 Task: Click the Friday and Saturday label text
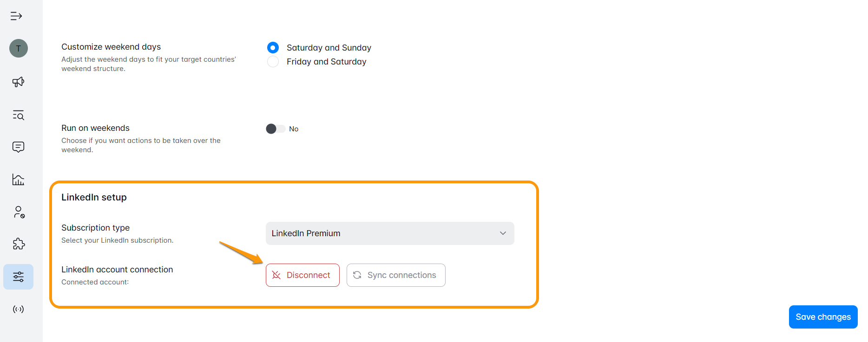point(326,62)
